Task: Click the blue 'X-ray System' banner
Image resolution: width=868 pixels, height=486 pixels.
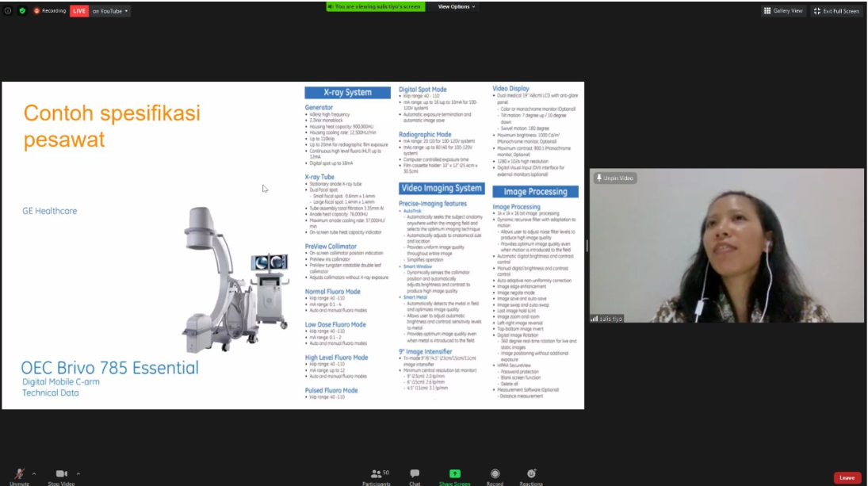Action: click(x=348, y=93)
